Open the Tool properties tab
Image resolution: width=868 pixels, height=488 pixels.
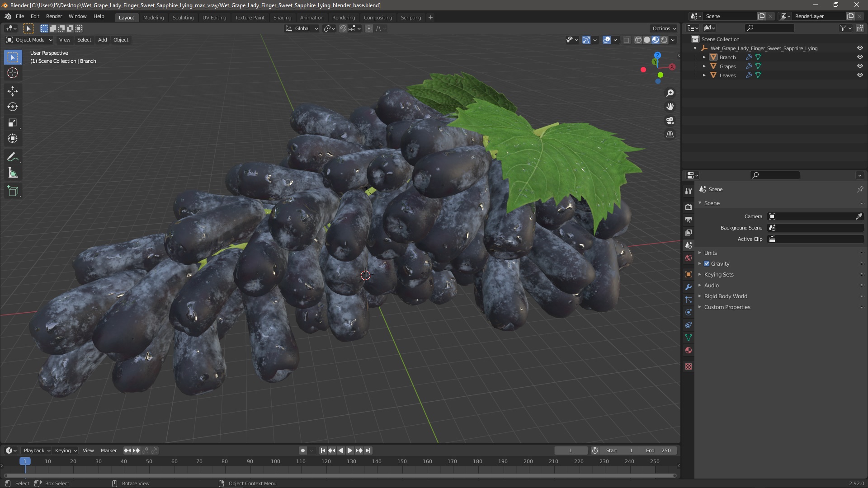[689, 191]
